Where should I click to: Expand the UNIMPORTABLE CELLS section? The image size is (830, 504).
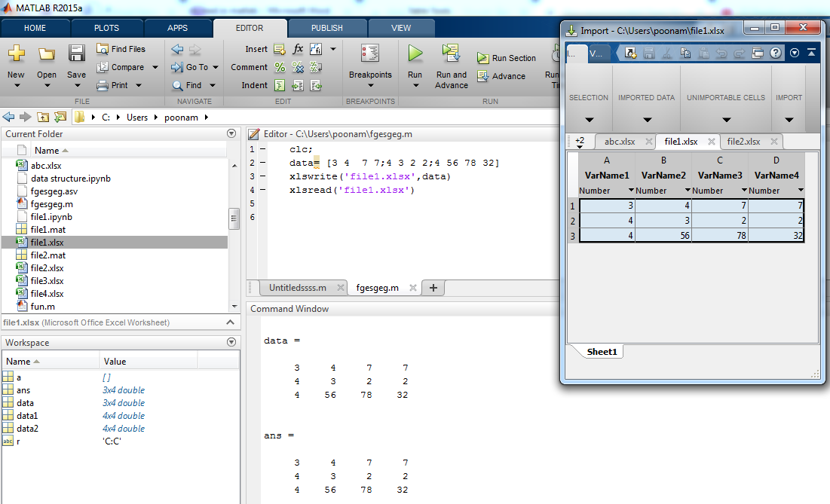pyautogui.click(x=726, y=120)
